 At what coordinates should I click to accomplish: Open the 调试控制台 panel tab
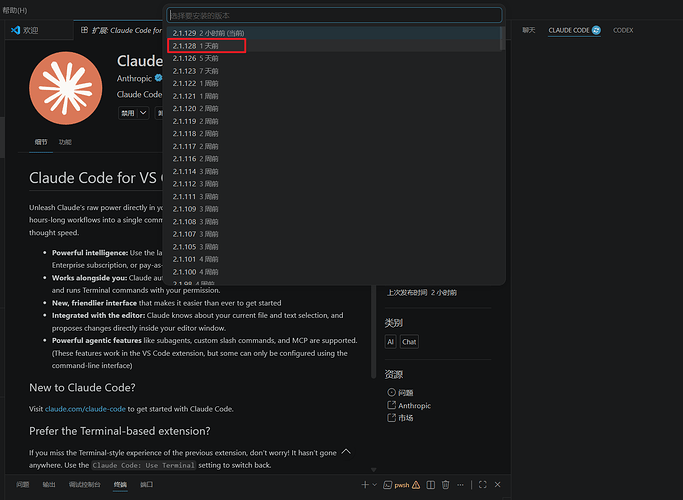85,484
